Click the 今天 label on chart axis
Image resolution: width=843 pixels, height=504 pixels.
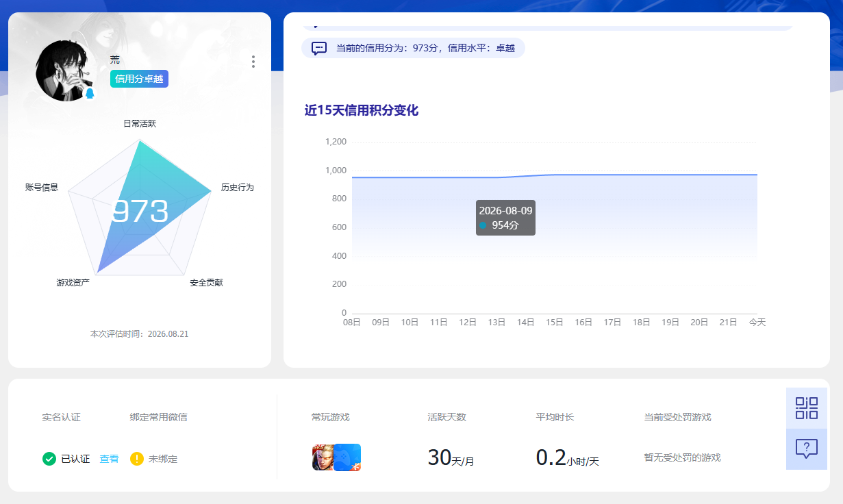(x=757, y=322)
